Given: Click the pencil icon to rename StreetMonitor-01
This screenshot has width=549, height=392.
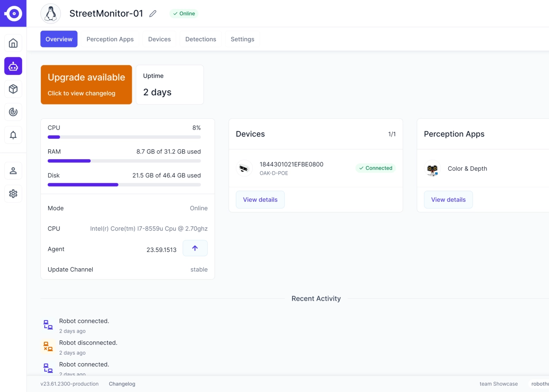Looking at the screenshot, I should click(x=153, y=14).
